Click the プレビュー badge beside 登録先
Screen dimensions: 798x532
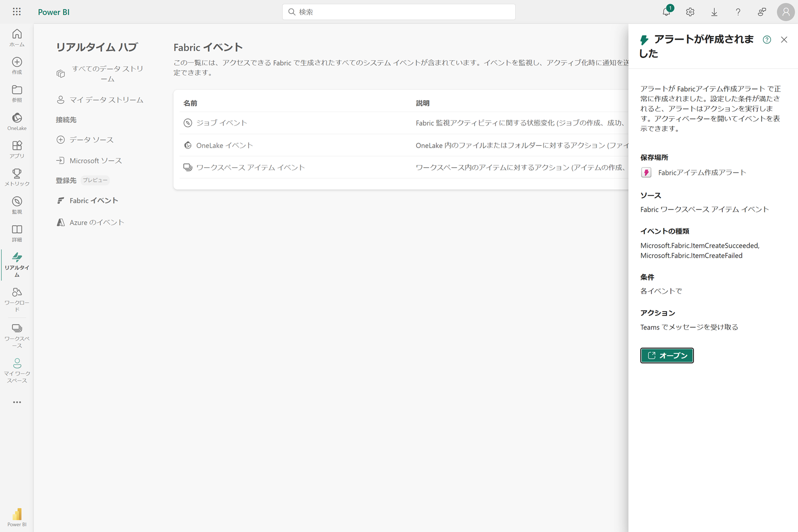[95, 180]
